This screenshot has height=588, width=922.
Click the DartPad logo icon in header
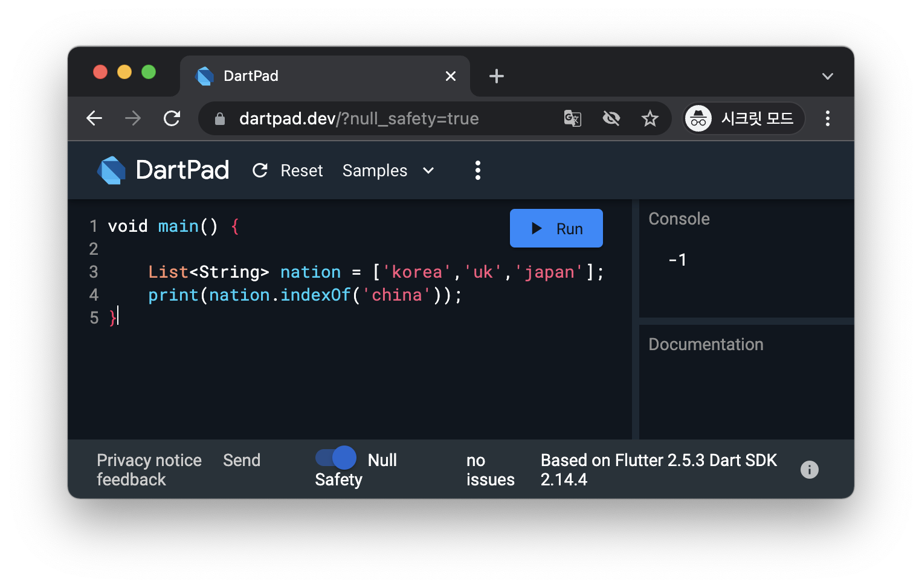point(112,170)
